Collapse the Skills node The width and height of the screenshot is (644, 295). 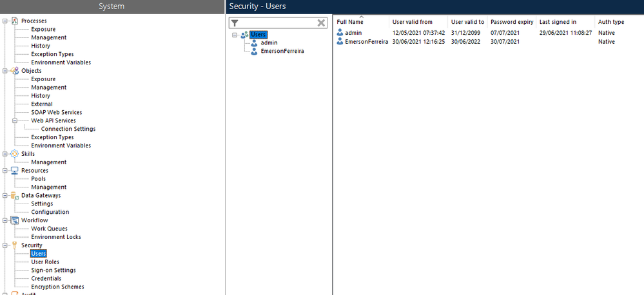coord(5,154)
